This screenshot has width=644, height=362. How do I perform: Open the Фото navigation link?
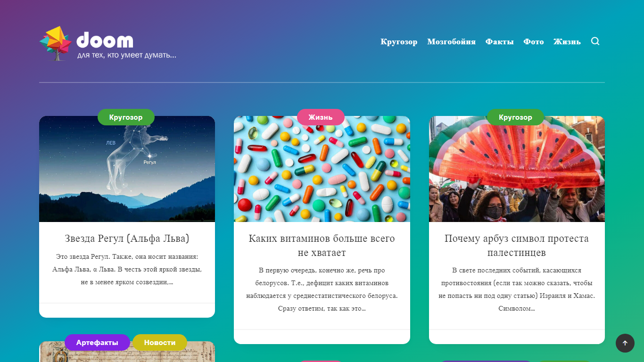533,41
